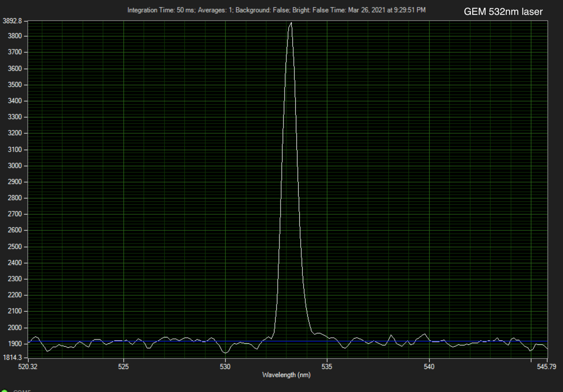
Task: Click the '1900' Y-axis tick label
Action: pyautogui.click(x=15, y=344)
